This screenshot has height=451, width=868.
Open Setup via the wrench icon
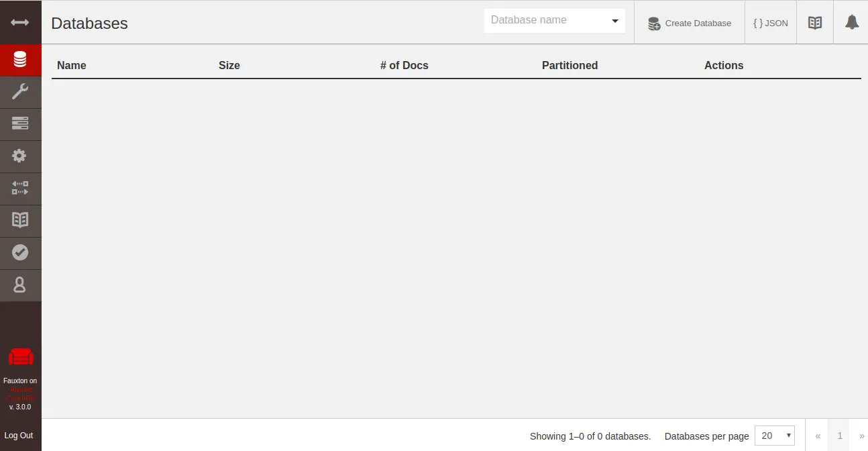pyautogui.click(x=20, y=92)
